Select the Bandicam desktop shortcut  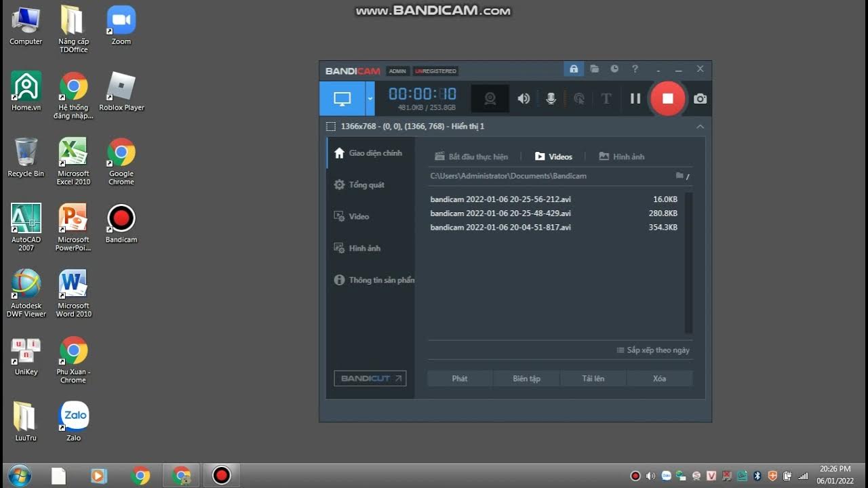(x=121, y=224)
